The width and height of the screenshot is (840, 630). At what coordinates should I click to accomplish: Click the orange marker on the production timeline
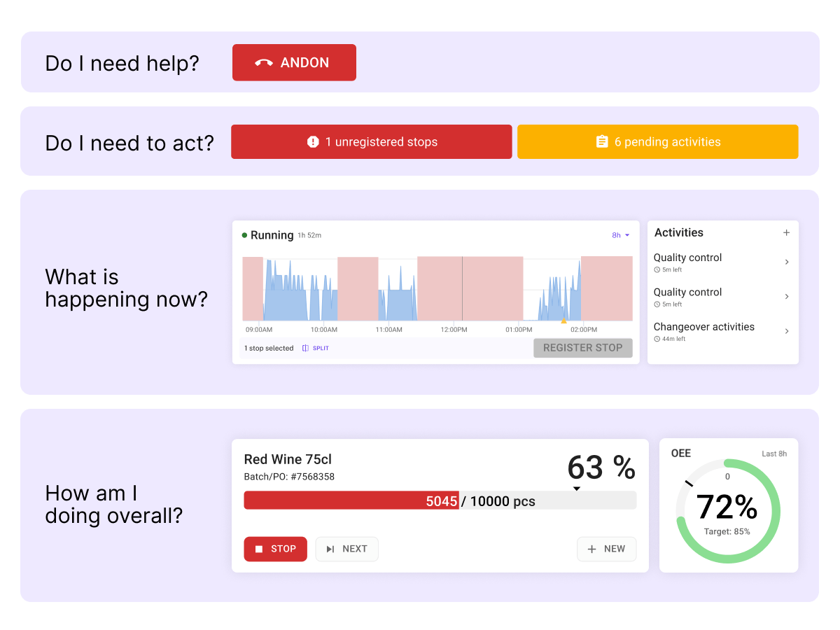click(563, 322)
